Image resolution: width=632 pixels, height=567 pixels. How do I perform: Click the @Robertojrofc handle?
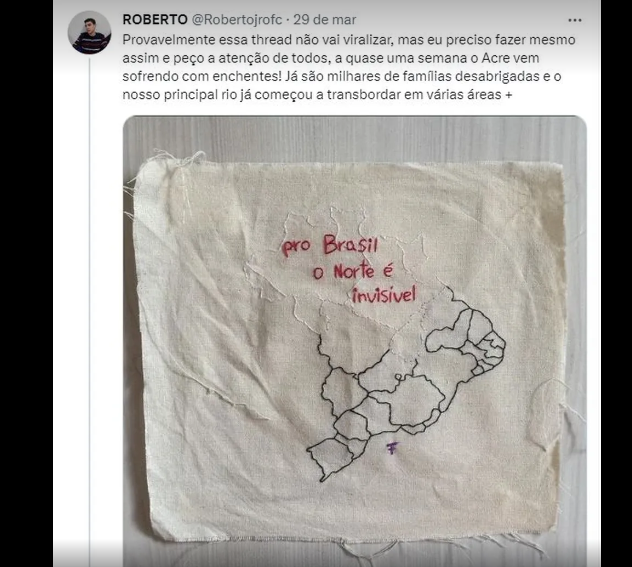238,20
